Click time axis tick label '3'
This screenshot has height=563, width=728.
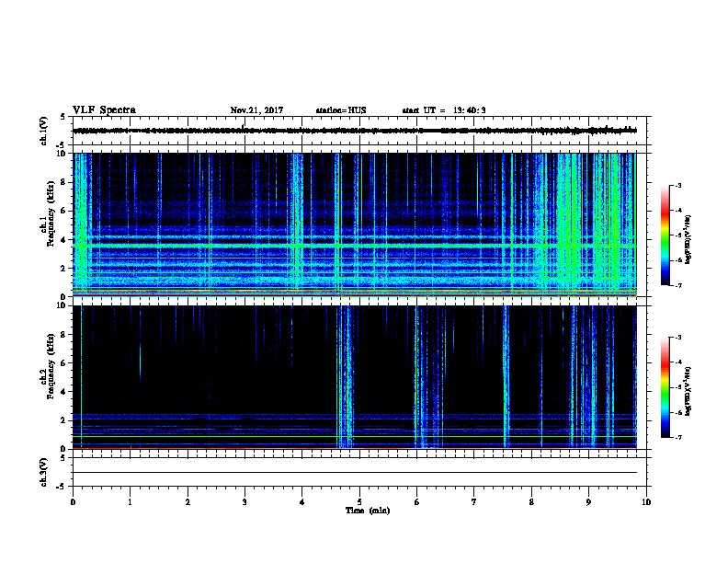(245, 502)
